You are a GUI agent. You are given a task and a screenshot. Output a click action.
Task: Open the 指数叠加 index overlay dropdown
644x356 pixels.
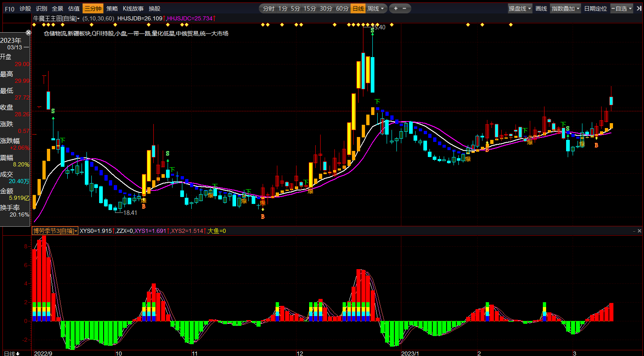[x=565, y=9]
